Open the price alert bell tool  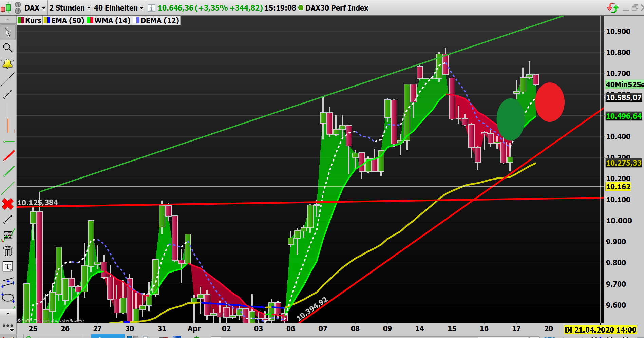(8, 63)
